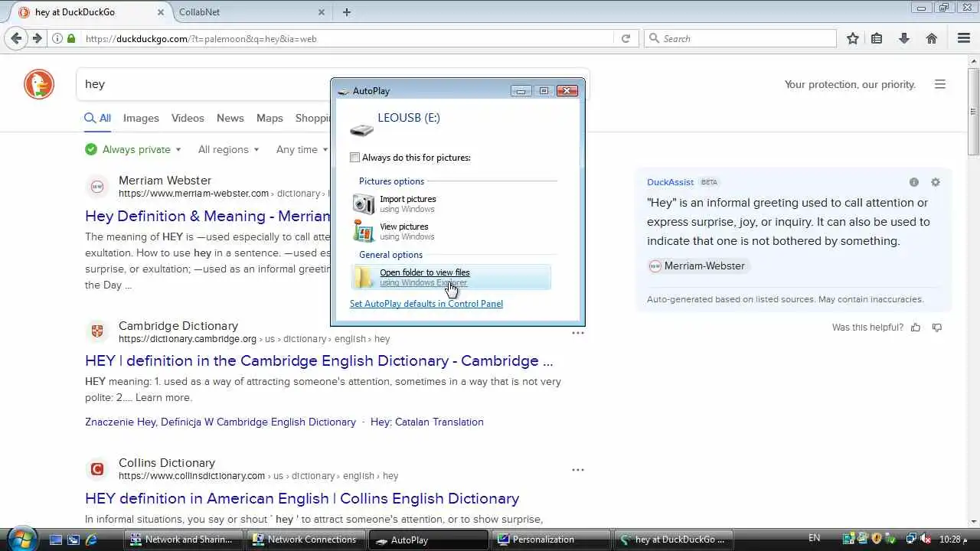This screenshot has width=980, height=551.
Task: Open HEY definition Cambridge English Dictionary result
Action: point(318,360)
